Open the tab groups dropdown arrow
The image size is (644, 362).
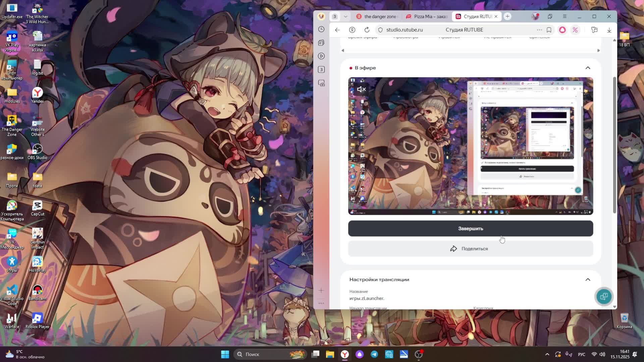click(x=345, y=16)
